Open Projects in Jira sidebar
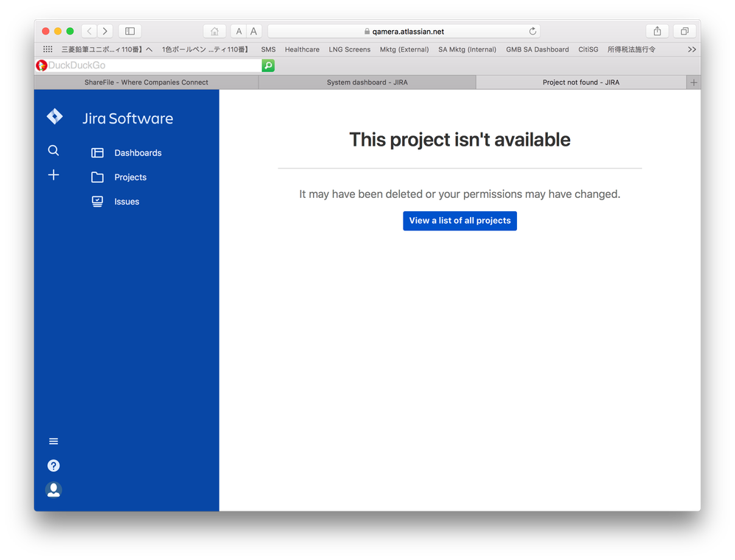This screenshot has height=560, width=735. [x=130, y=177]
